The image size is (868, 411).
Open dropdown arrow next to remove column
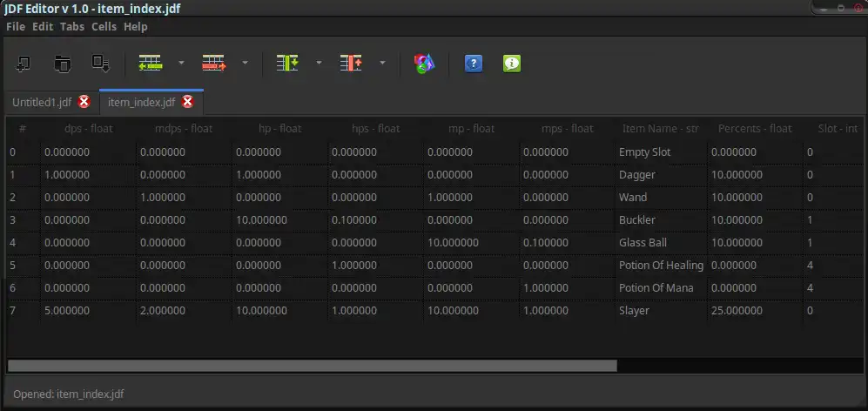(382, 64)
